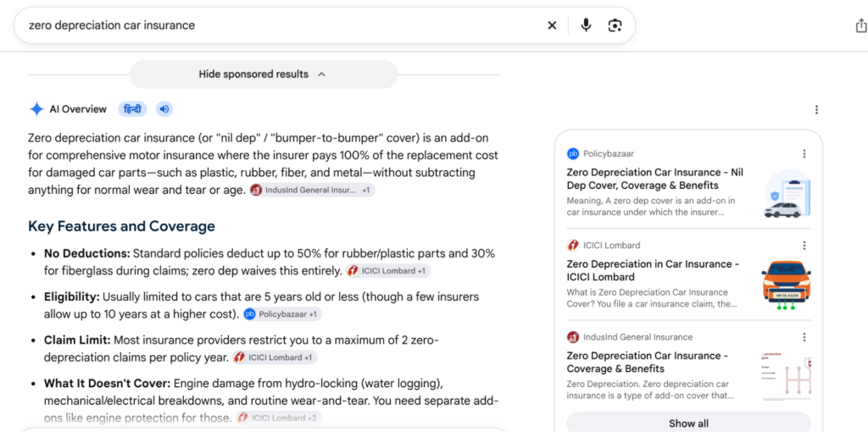Click Policybazaar logo in source card
This screenshot has height=432, width=868.
(x=572, y=154)
